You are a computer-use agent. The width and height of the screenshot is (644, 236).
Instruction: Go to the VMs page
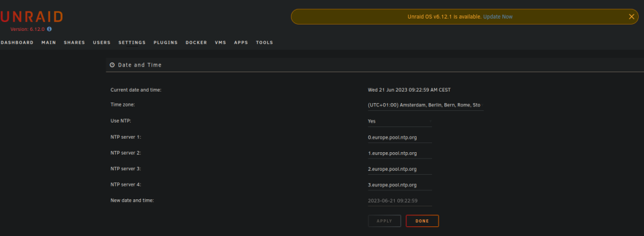220,43
